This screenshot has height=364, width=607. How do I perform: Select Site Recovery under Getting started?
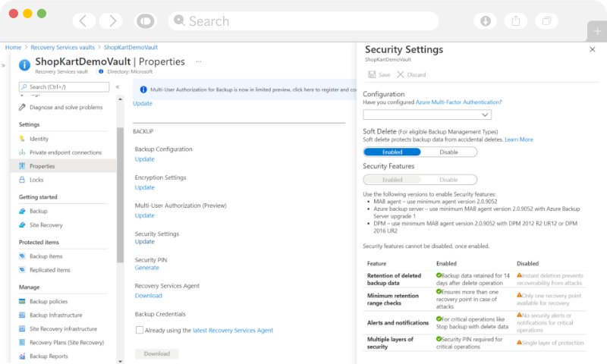point(46,225)
